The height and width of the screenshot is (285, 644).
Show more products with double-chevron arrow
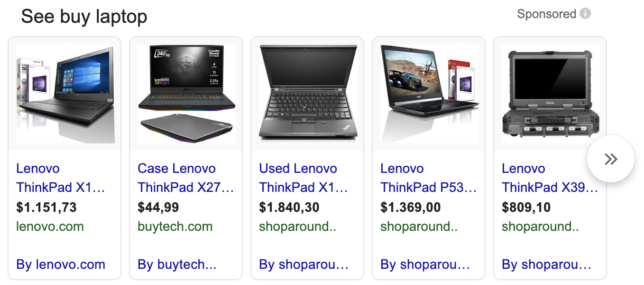pyautogui.click(x=611, y=159)
